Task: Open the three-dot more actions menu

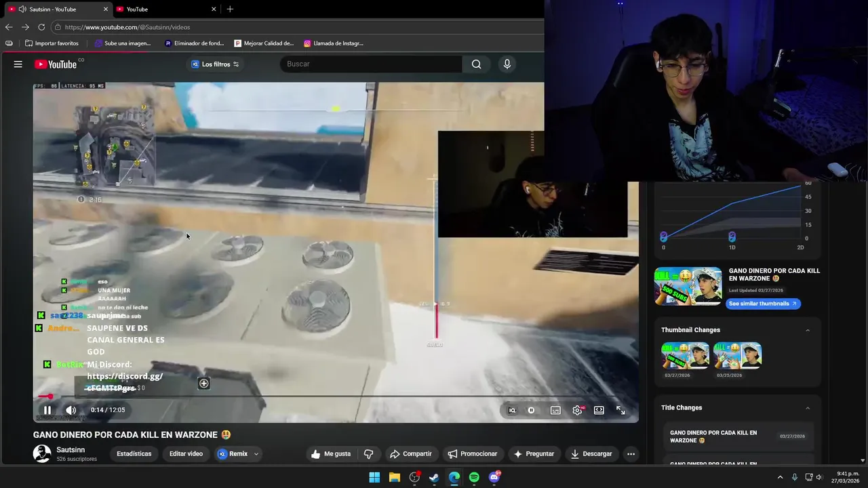Action: coord(631,454)
